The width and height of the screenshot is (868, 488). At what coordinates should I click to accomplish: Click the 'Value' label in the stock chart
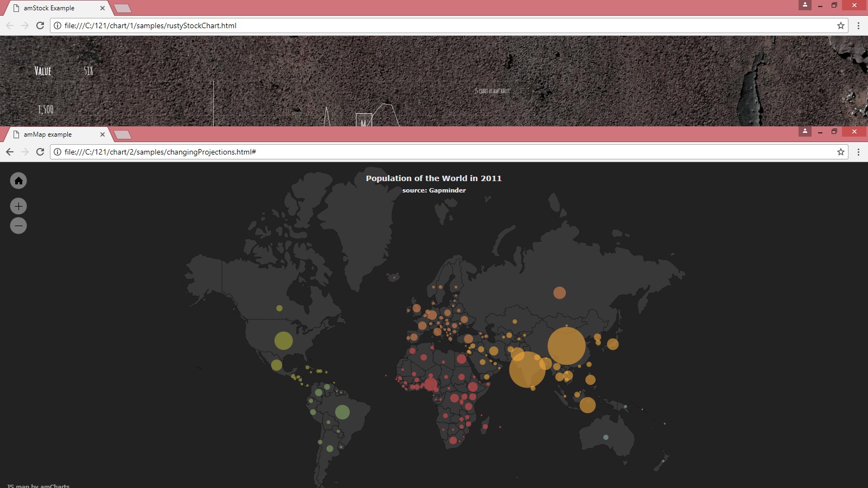tap(43, 71)
